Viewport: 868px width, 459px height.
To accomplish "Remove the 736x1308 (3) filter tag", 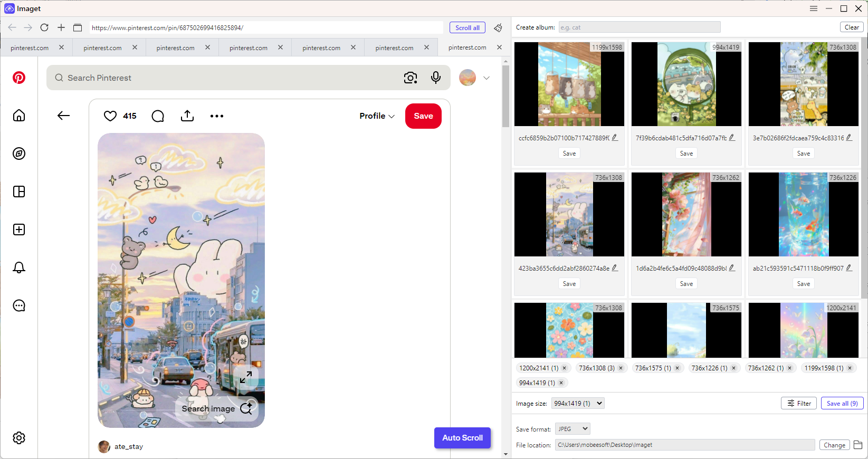I will click(x=621, y=368).
